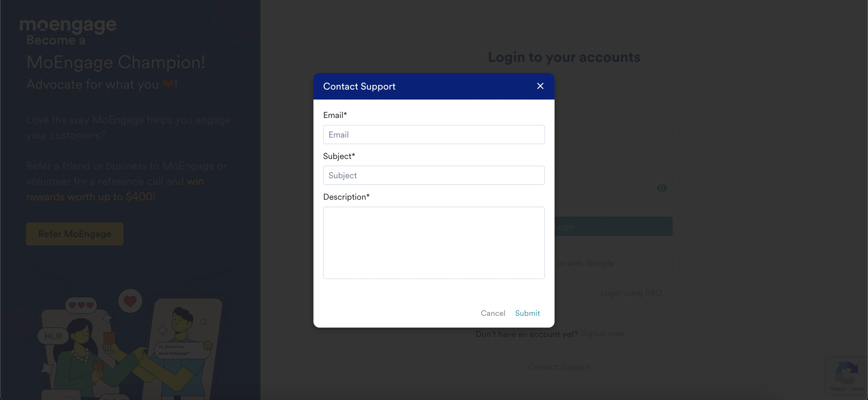This screenshot has width=868, height=400.
Task: Choose sign in with Google option
Action: click(x=613, y=263)
